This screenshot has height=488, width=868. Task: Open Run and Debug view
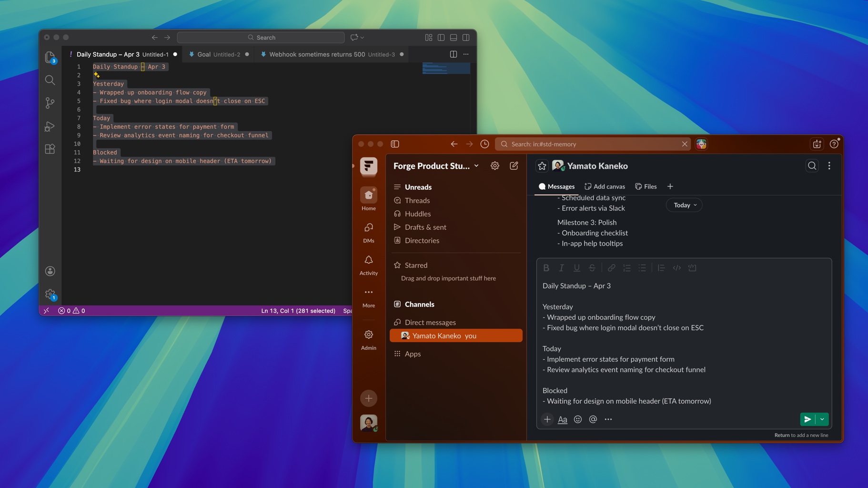tap(50, 126)
